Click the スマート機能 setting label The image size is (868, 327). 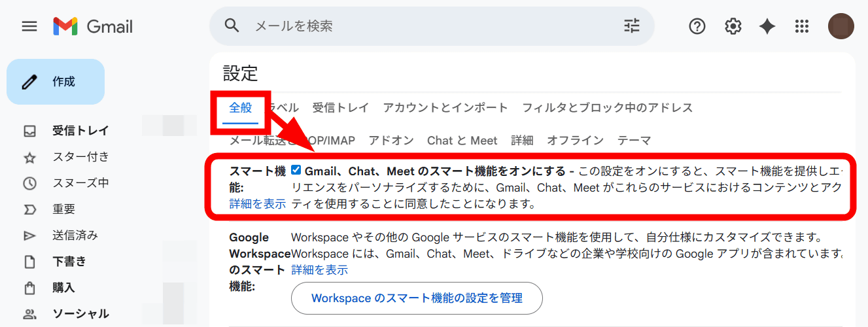tap(258, 179)
